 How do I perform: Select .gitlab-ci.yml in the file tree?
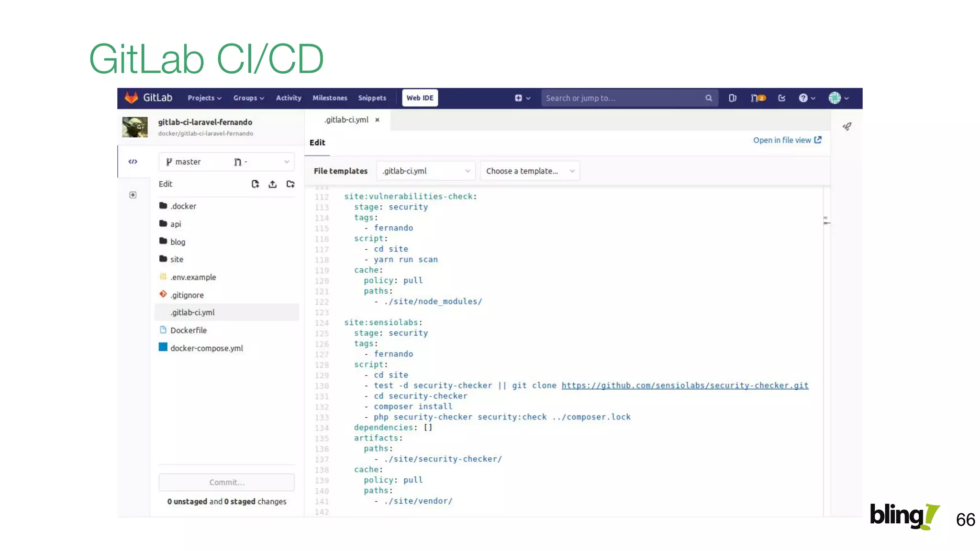[x=226, y=312]
